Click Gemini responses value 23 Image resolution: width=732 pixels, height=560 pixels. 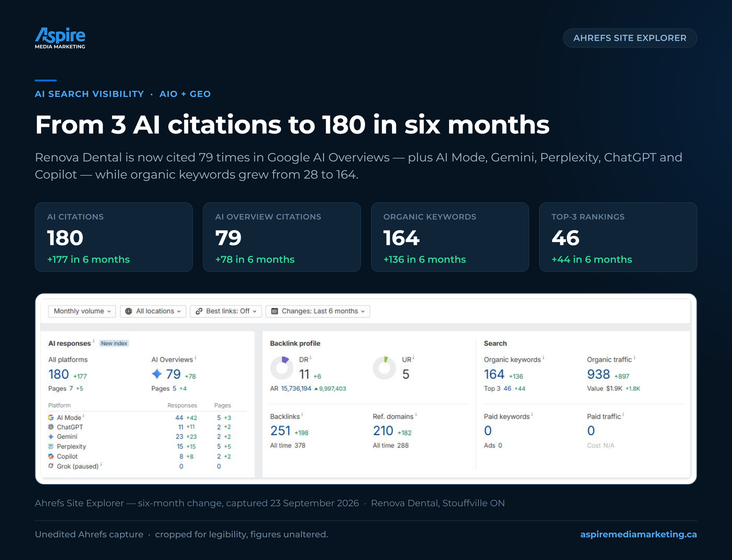pyautogui.click(x=179, y=436)
